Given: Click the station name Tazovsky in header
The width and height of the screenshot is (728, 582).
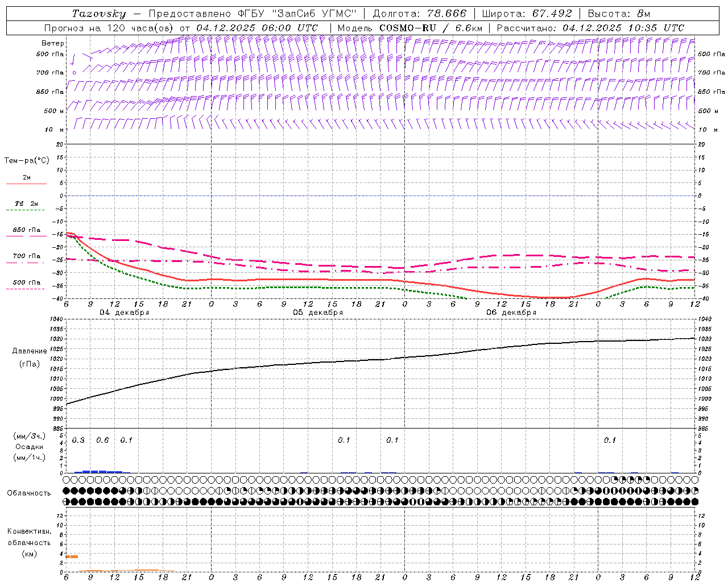Looking at the screenshot, I should (98, 14).
